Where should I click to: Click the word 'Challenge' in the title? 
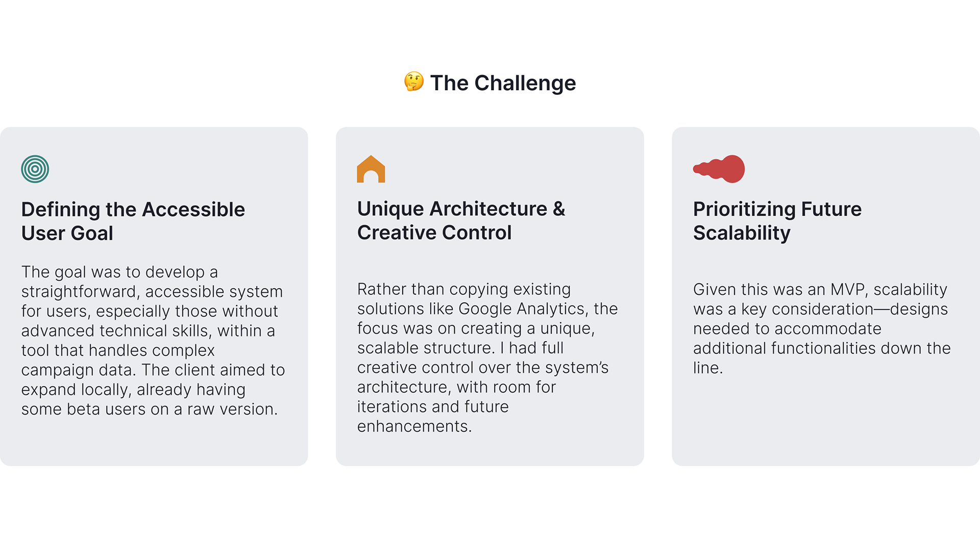point(525,83)
